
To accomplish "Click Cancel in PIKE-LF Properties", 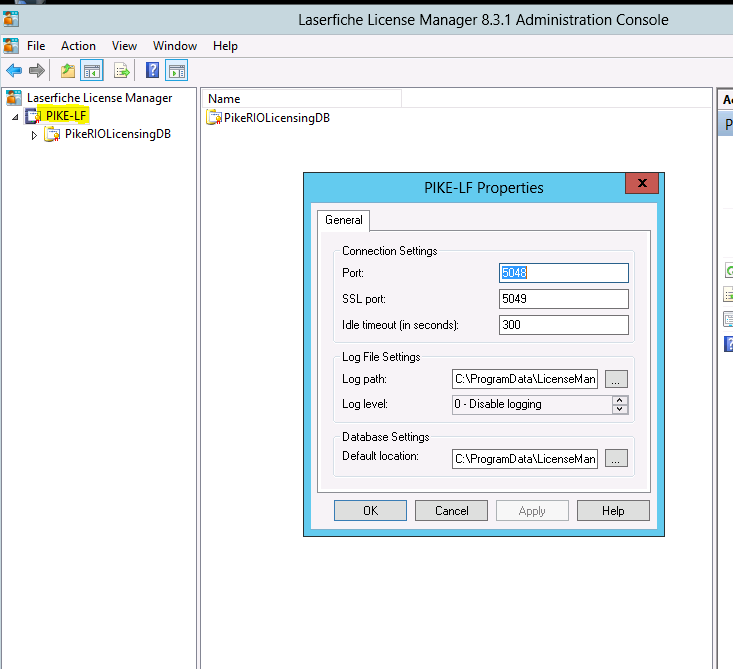I will (451, 511).
